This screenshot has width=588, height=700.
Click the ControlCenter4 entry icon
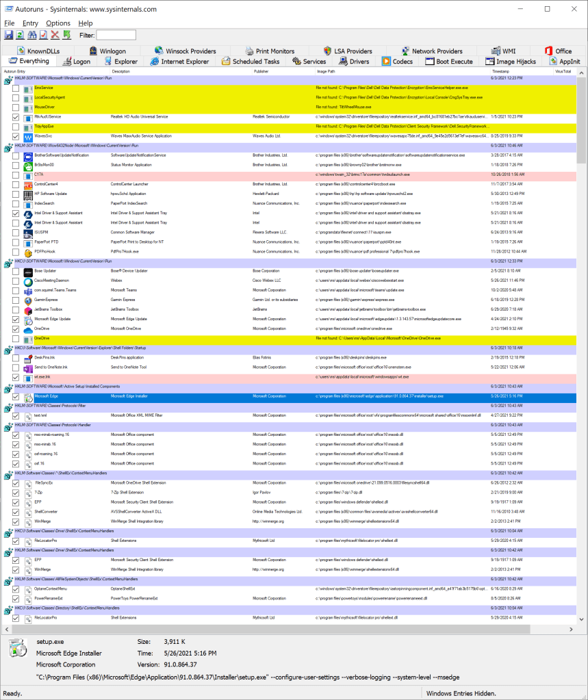click(28, 184)
